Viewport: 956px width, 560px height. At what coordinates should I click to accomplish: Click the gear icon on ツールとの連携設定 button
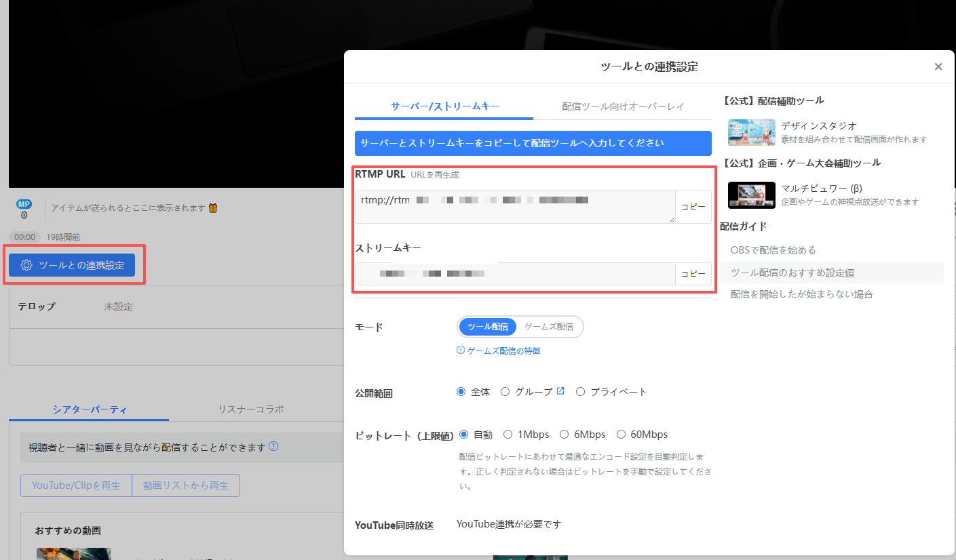point(26,266)
